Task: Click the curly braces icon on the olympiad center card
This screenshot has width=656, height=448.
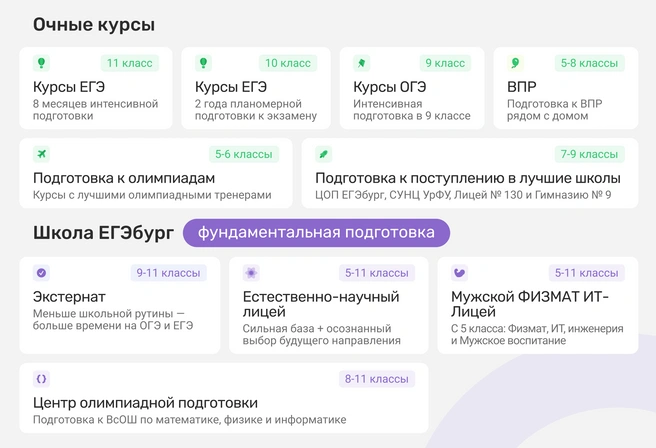Action: click(x=41, y=379)
